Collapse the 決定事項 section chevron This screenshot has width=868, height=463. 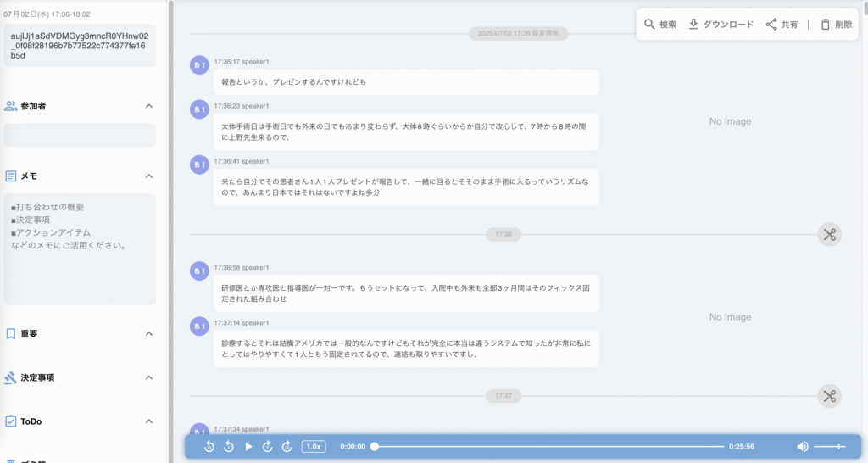[x=149, y=377]
